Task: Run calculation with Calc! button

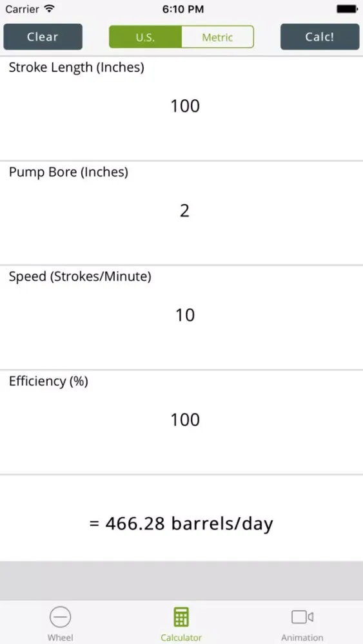Action: [x=320, y=37]
